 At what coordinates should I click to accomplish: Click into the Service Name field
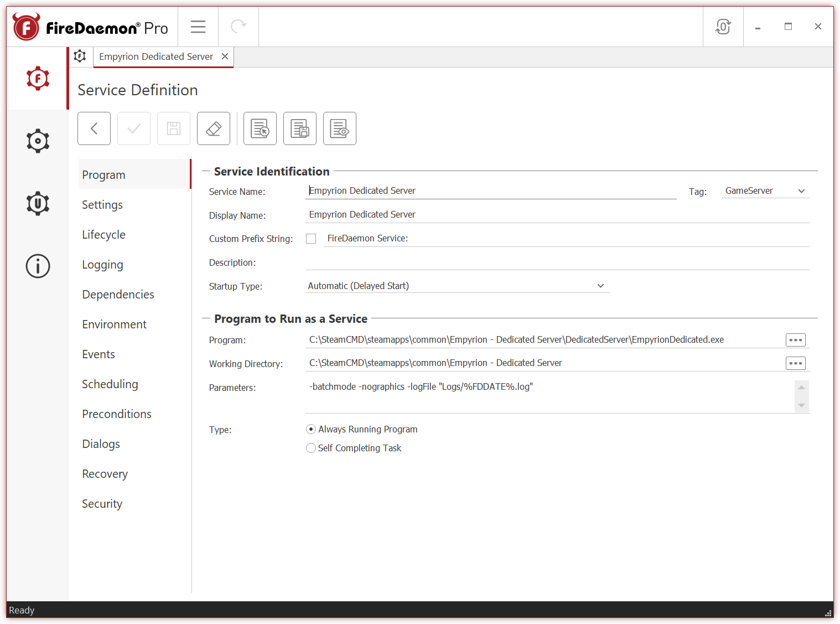tap(491, 191)
